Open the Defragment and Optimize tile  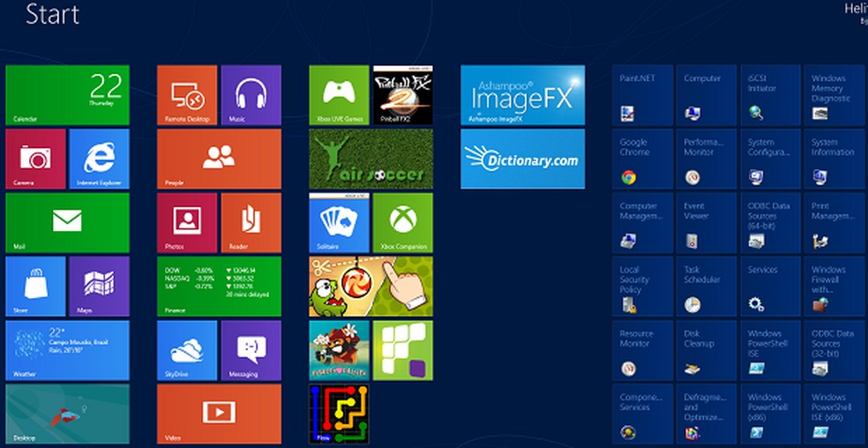pos(707,414)
